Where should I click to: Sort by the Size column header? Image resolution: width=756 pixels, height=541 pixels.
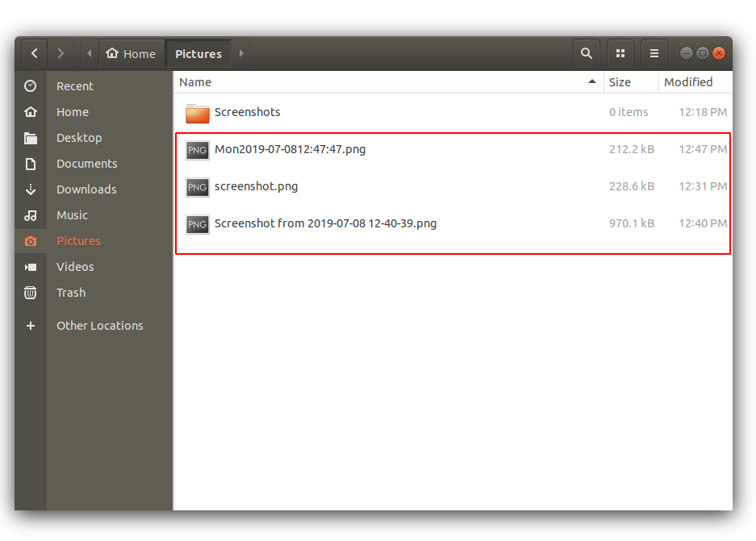pyautogui.click(x=631, y=82)
